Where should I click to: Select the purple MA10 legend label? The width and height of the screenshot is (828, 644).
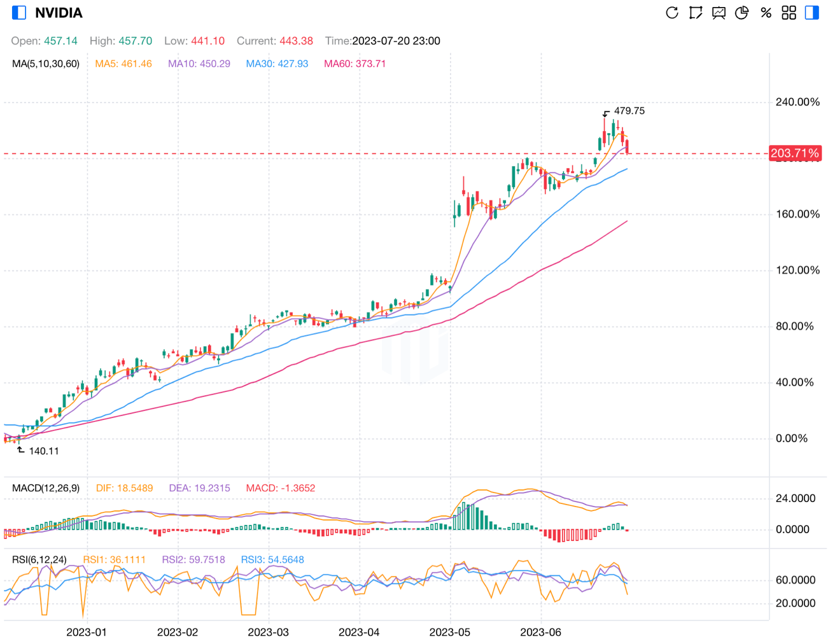tap(199, 64)
